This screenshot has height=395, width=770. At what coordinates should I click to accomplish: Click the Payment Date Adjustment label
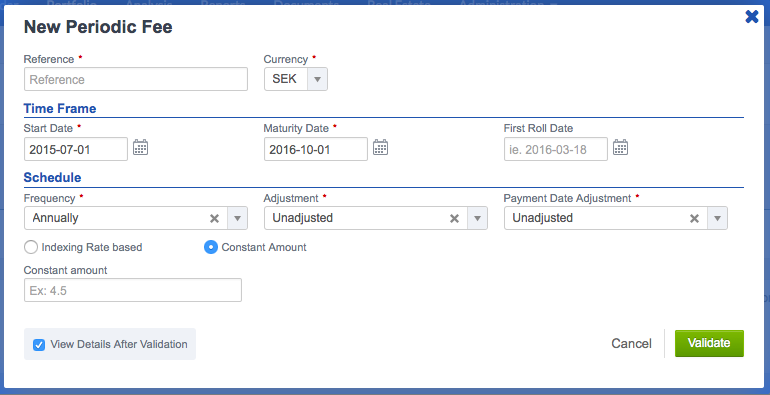point(567,198)
